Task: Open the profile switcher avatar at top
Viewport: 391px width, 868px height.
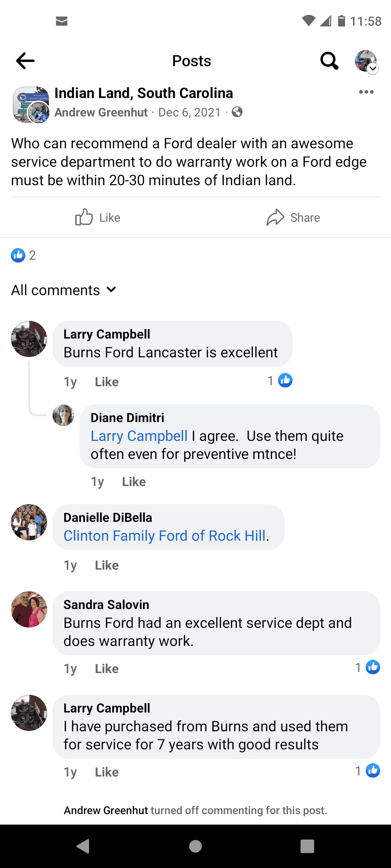Action: coord(366,61)
